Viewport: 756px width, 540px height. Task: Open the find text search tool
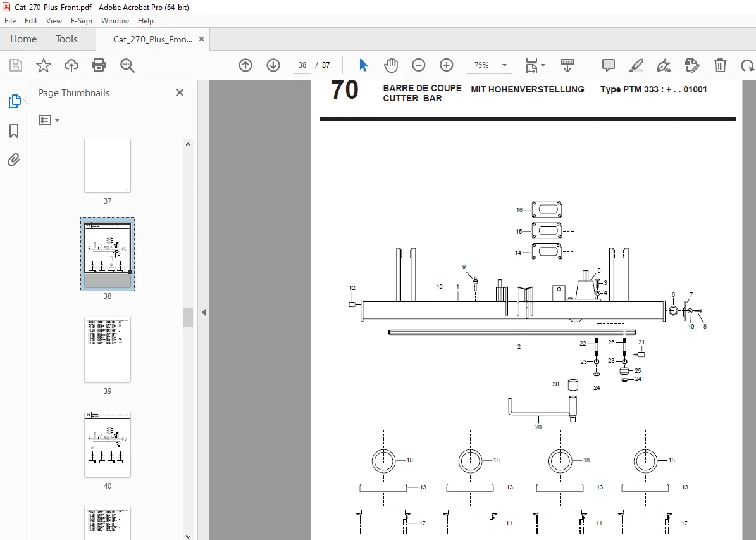click(127, 65)
